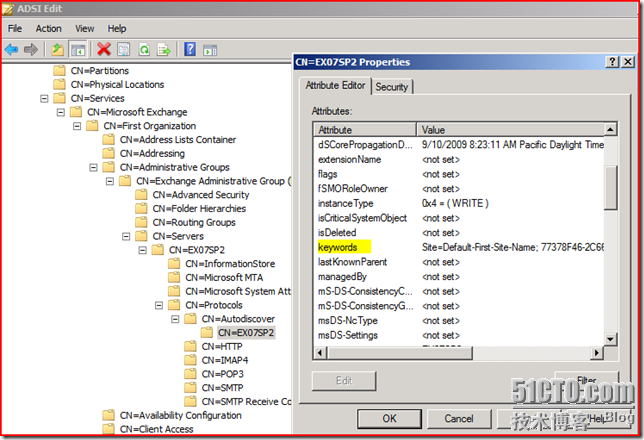Open the Action menu
Image resolution: width=644 pixels, height=440 pixels.
coord(48,28)
